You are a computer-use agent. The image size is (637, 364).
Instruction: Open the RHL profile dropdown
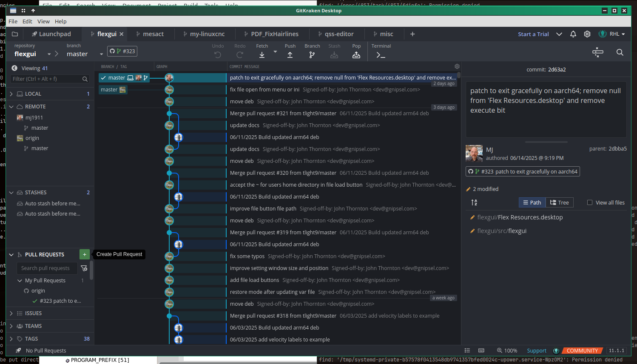point(612,34)
